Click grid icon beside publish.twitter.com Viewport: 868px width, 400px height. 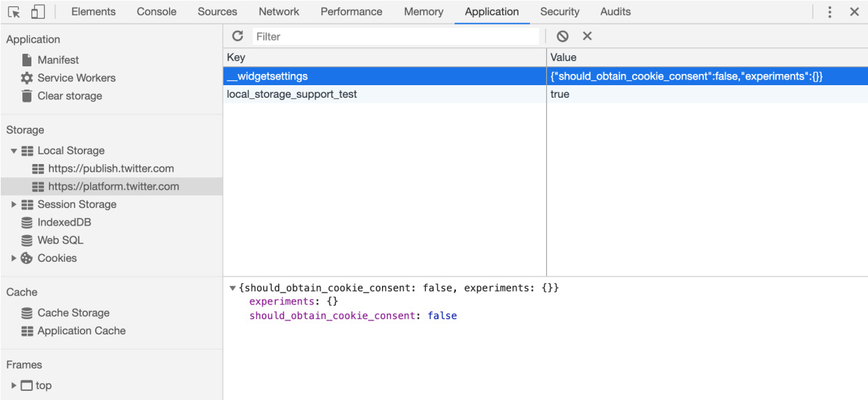point(38,169)
